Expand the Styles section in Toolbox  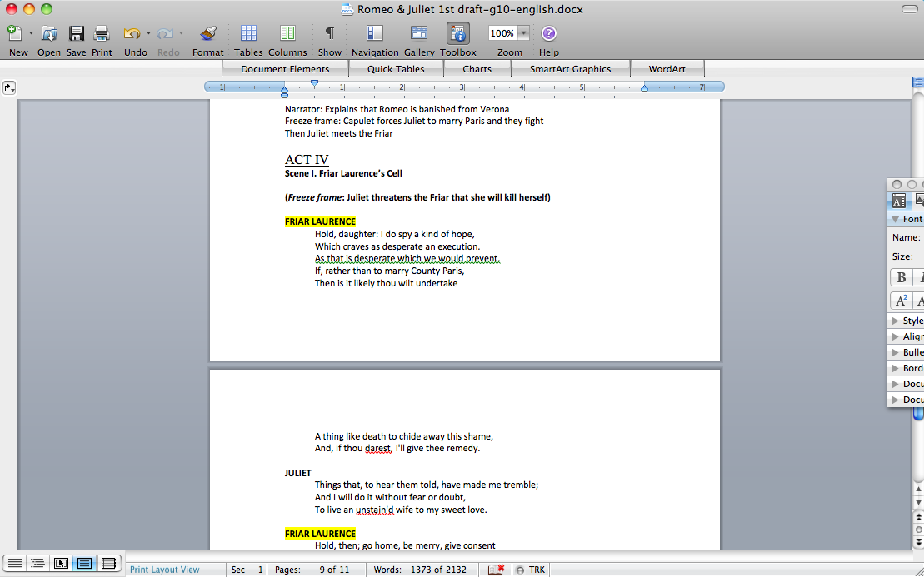(895, 321)
